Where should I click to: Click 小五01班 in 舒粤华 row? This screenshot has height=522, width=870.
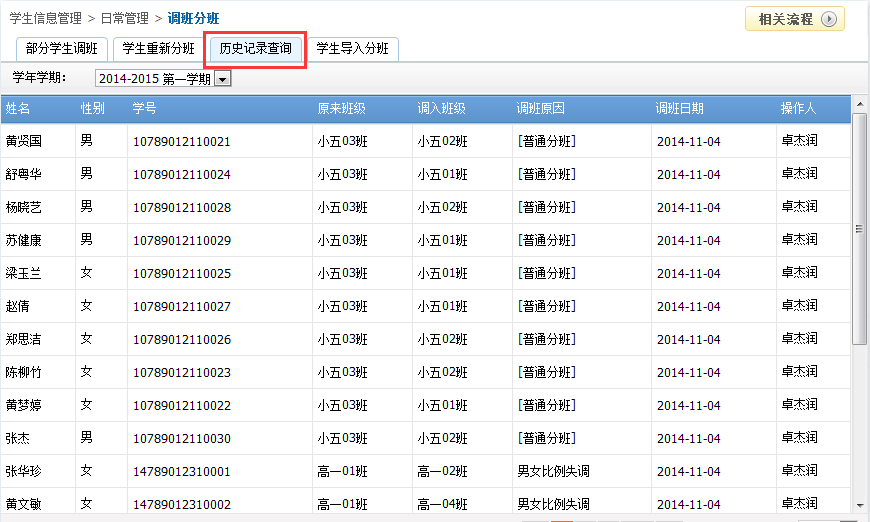tap(442, 174)
